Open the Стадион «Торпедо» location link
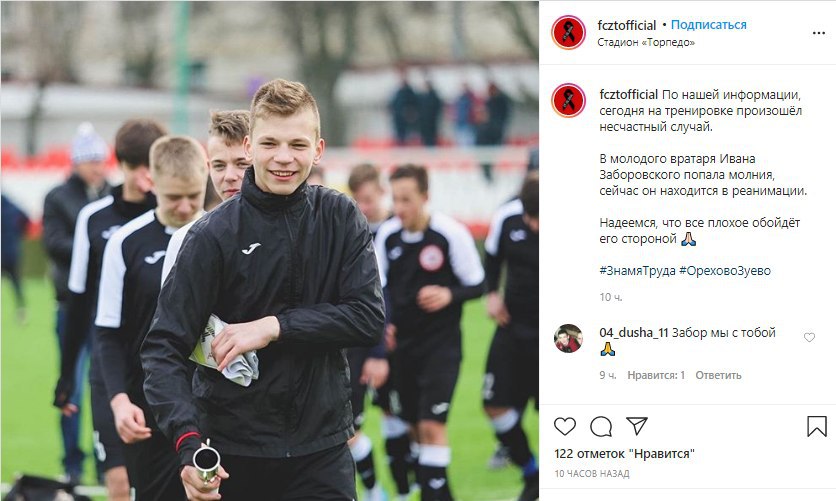 (646, 42)
